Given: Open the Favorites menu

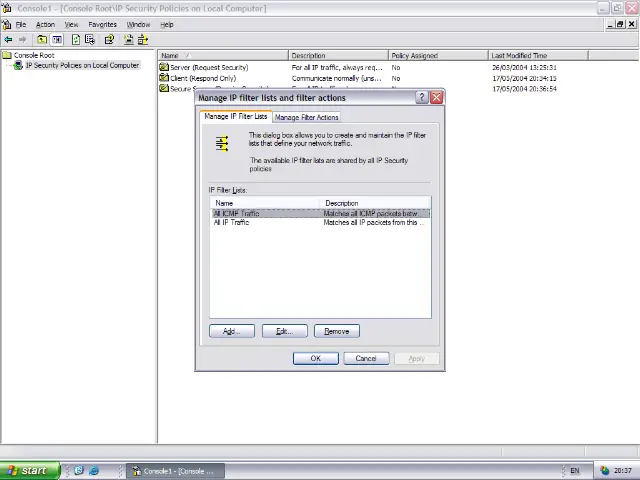Looking at the screenshot, I should tap(102, 24).
